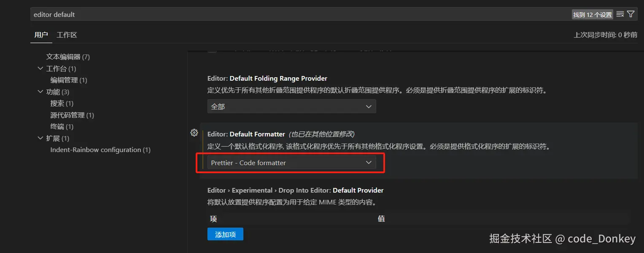Click the gear icon beside Editor: Default Formatter
This screenshot has width=644, height=253.
pyautogui.click(x=194, y=133)
